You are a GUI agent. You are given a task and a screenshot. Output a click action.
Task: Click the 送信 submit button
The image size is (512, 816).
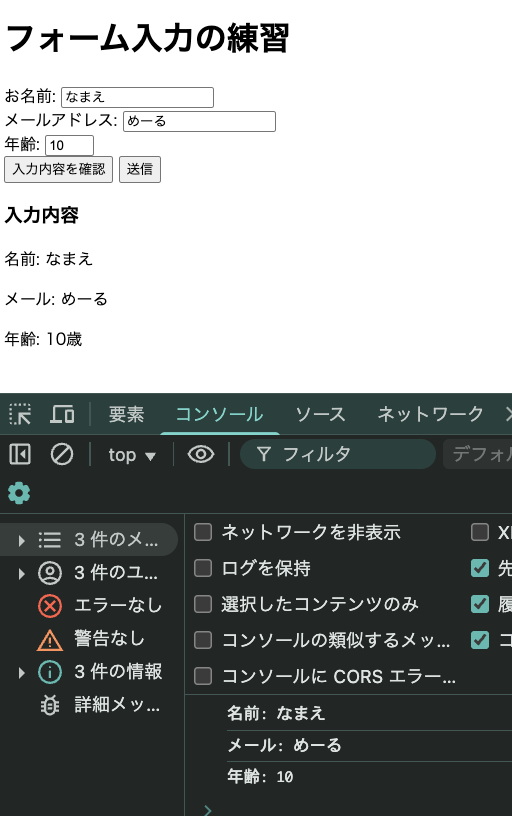pyautogui.click(x=140, y=169)
